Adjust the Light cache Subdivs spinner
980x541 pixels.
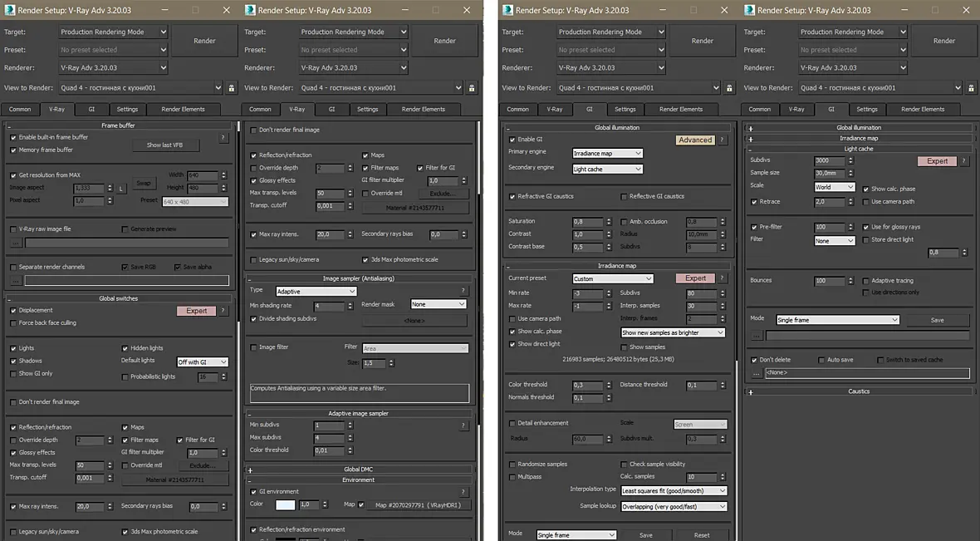(x=850, y=160)
